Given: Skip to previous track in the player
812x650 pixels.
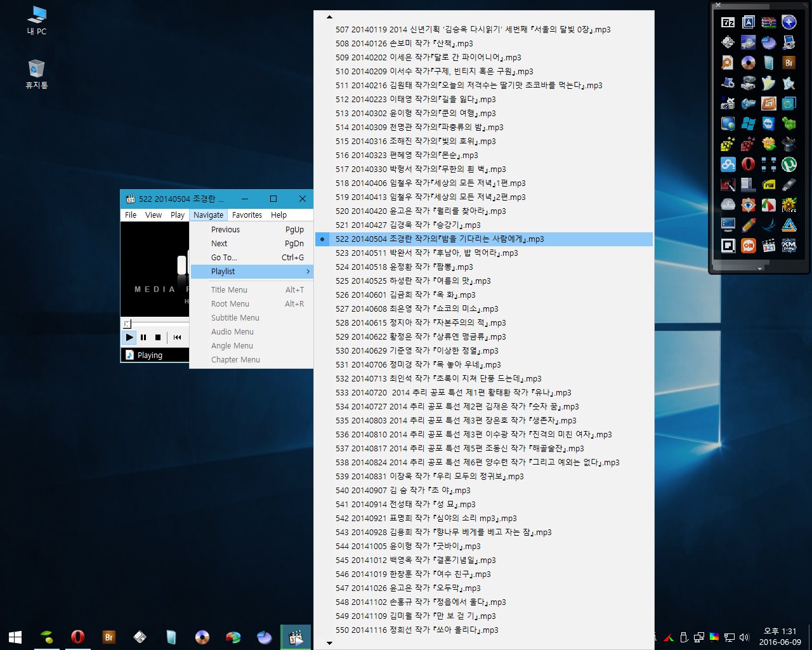Looking at the screenshot, I should point(178,337).
